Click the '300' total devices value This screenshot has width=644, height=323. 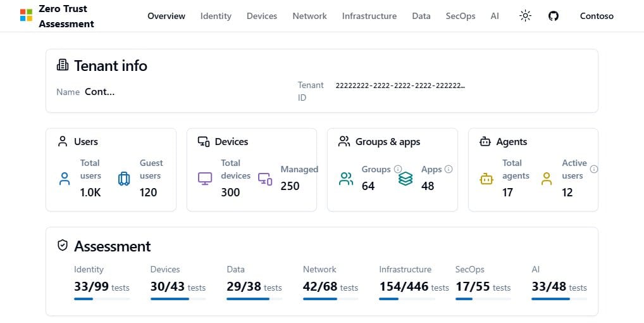(230, 193)
